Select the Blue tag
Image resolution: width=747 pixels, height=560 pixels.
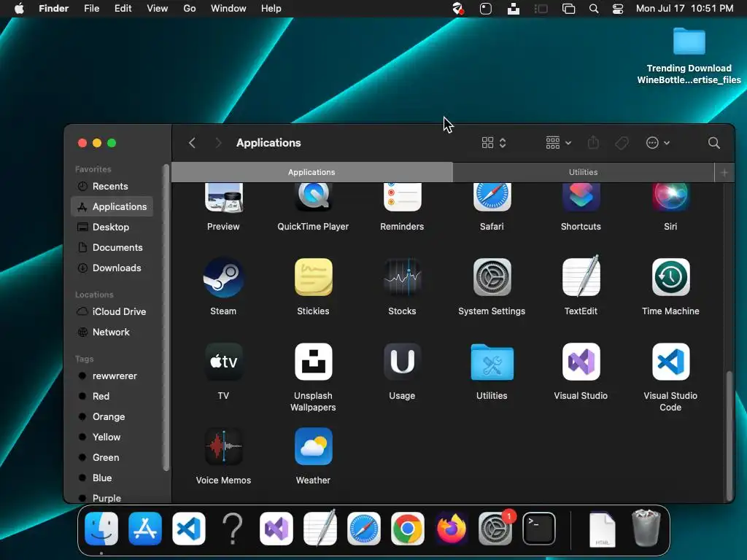point(112,478)
